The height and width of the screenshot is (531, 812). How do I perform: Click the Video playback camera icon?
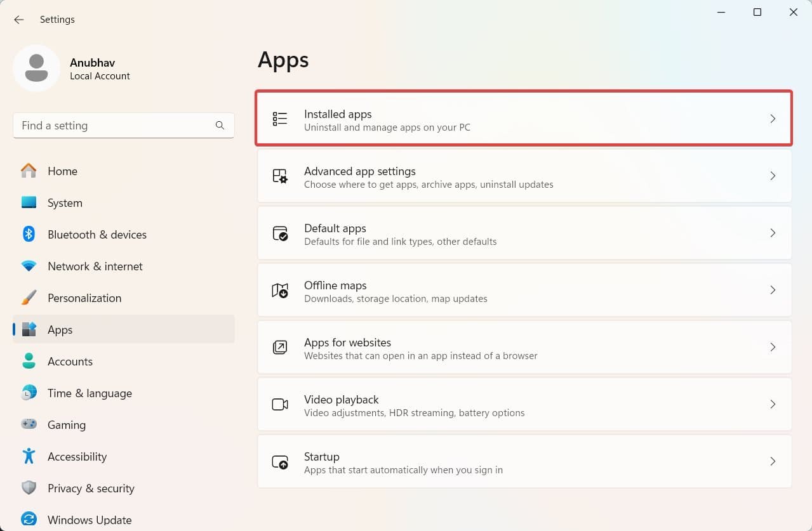coord(280,404)
